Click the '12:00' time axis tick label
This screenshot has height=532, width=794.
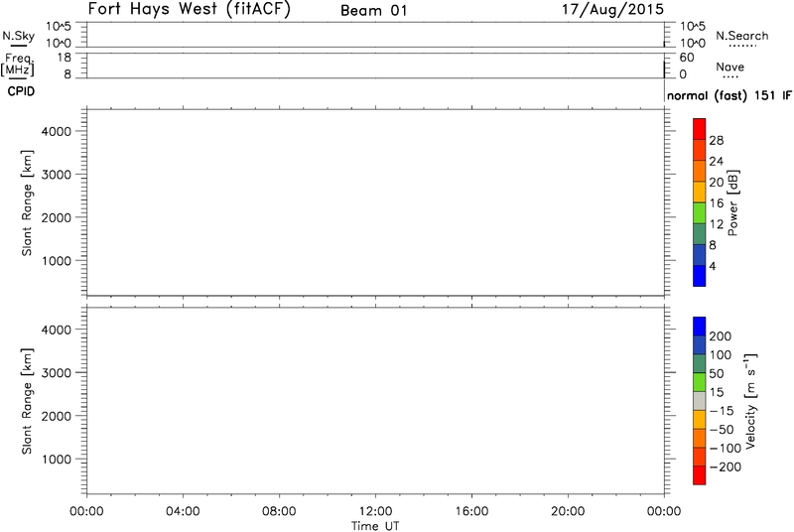[x=375, y=511]
